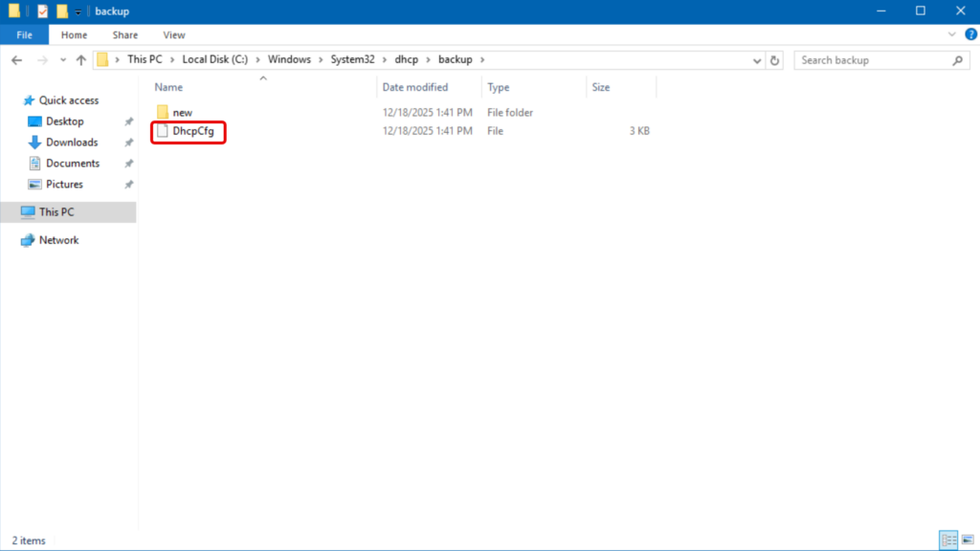The width and height of the screenshot is (980, 551).
Task: Expand the ribbon with the chevron
Action: coord(952,34)
